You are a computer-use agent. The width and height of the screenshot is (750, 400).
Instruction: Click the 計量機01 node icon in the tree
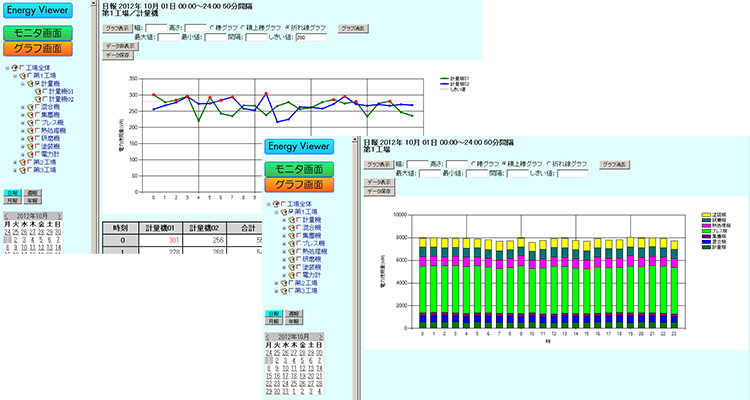44,91
